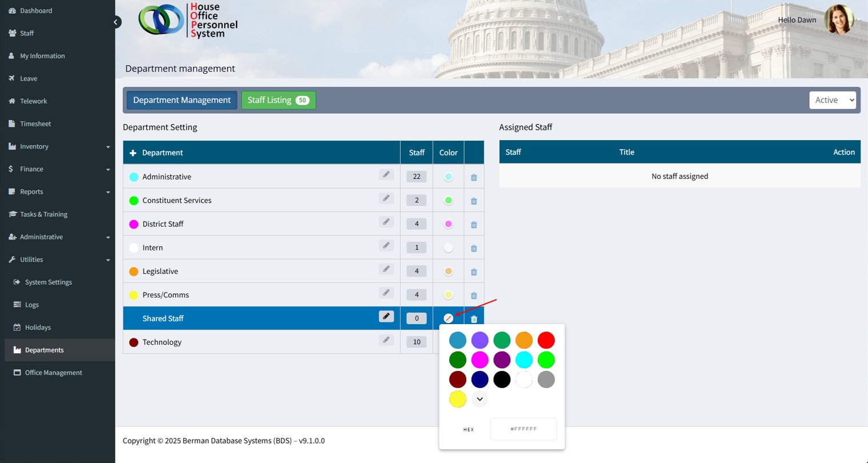Image resolution: width=868 pixels, height=463 pixels.
Task: Click the edit pencil for Administrative department
Action: tap(386, 175)
